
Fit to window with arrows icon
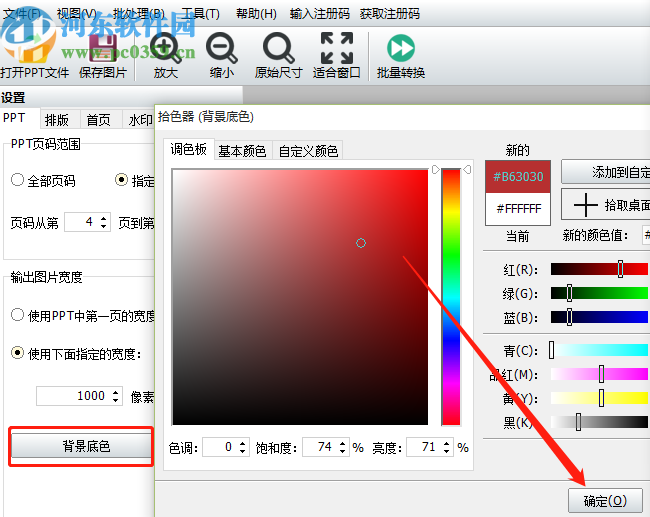[x=337, y=48]
